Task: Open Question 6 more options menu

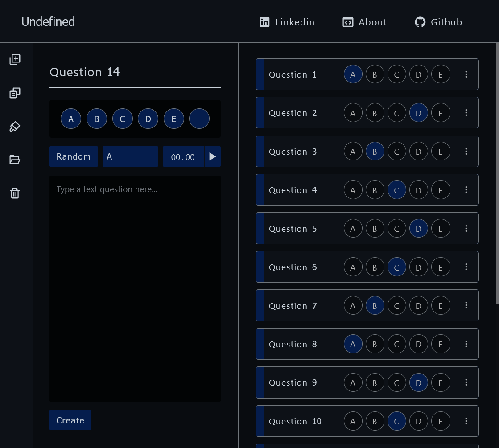Action: 466,267
